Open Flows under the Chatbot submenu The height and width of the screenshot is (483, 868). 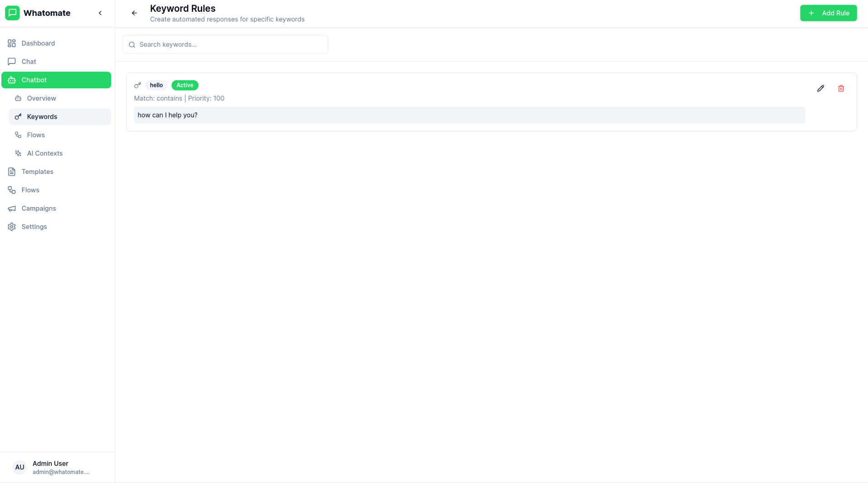click(x=36, y=135)
